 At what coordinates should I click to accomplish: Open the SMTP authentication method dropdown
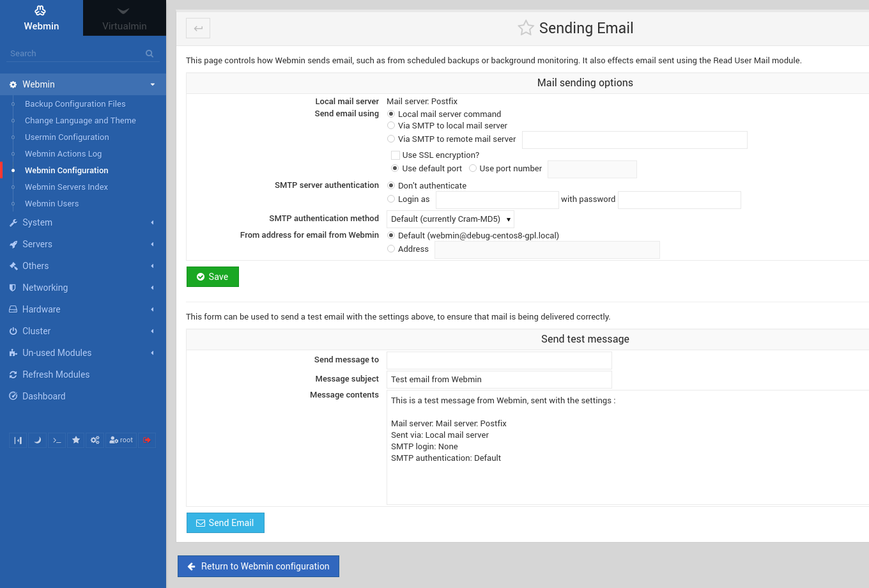450,219
